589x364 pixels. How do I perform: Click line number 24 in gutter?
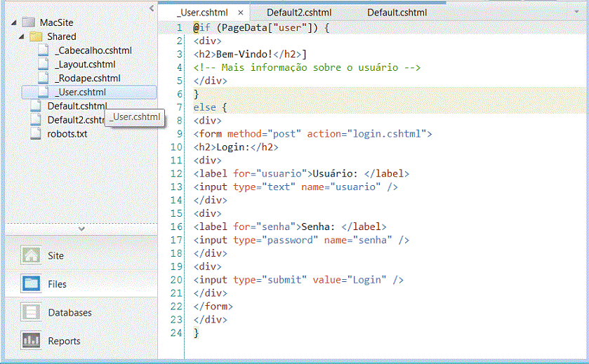176,333
